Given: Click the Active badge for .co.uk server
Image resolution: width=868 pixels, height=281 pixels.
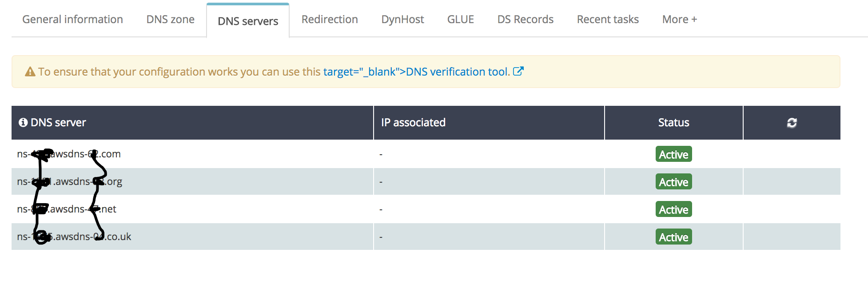Looking at the screenshot, I should coord(673,237).
